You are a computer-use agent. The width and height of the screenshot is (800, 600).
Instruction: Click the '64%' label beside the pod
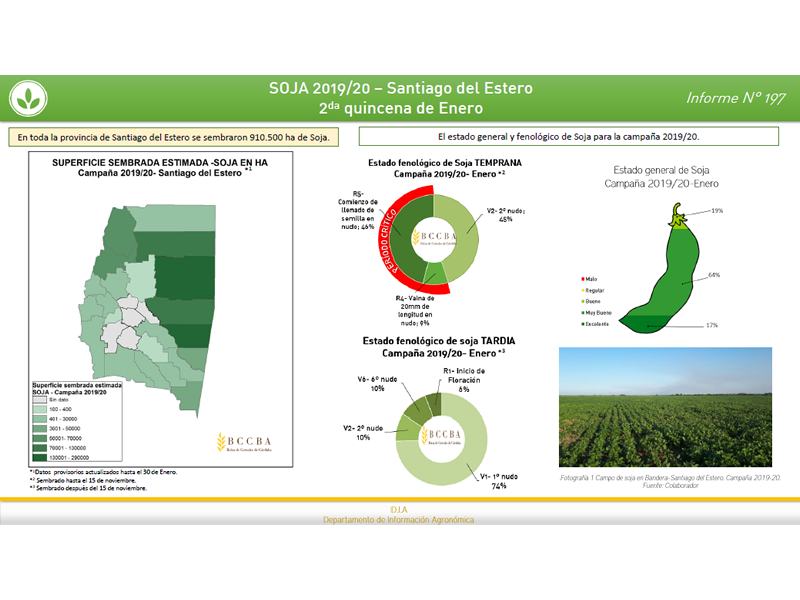(714, 275)
